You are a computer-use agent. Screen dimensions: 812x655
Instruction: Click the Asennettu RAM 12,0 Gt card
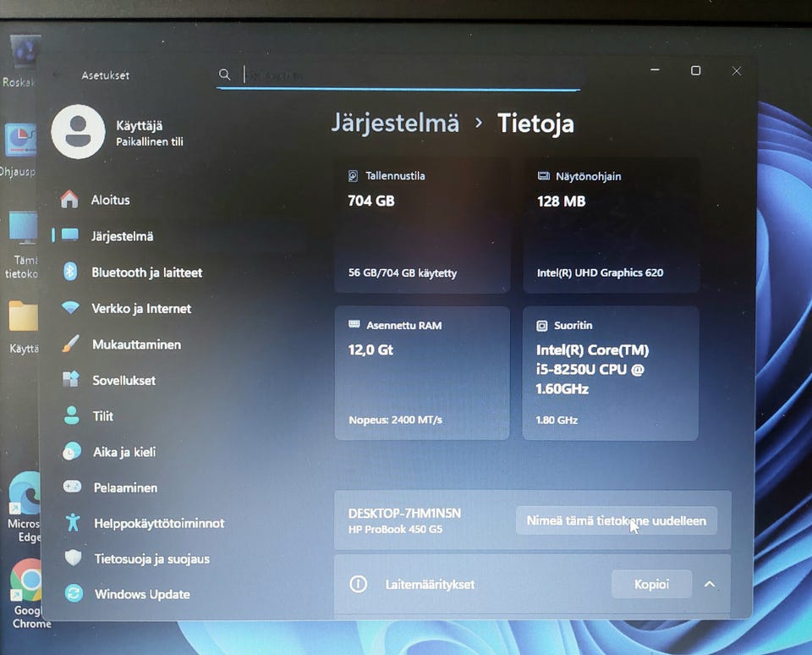tap(422, 373)
